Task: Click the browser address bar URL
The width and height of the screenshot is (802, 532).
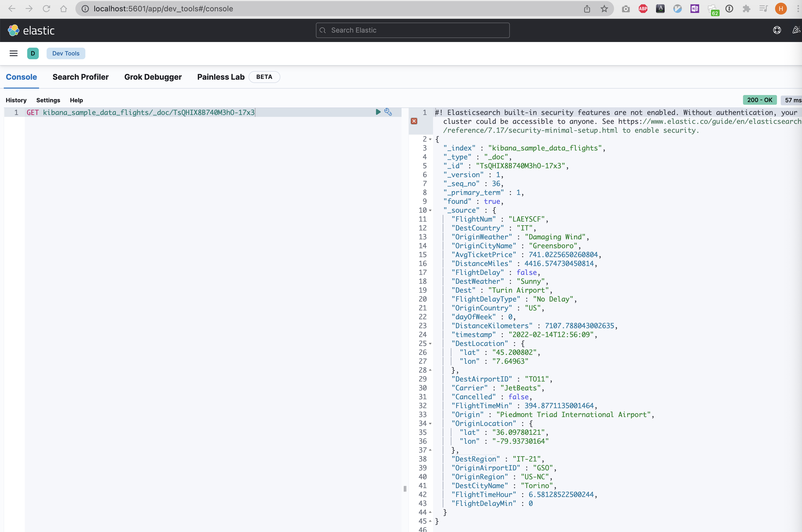Action: click(163, 9)
